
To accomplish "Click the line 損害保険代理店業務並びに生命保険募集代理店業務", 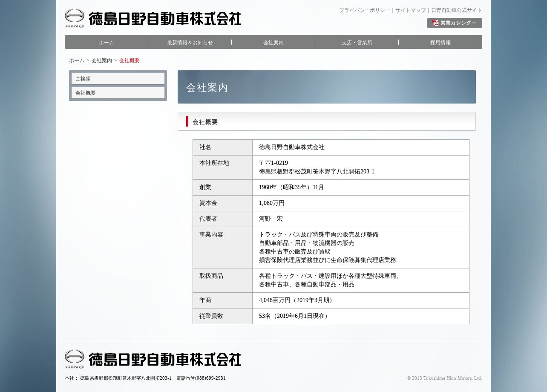I will click(328, 260).
